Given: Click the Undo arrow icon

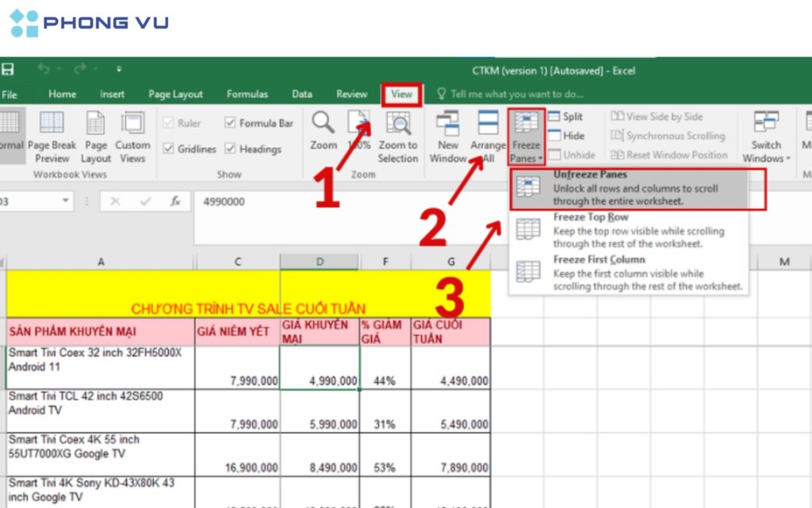Looking at the screenshot, I should pyautogui.click(x=44, y=69).
